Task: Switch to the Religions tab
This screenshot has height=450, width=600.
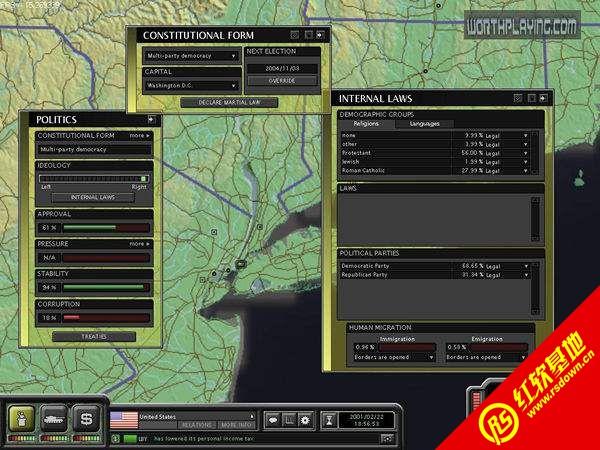Action: [x=366, y=124]
